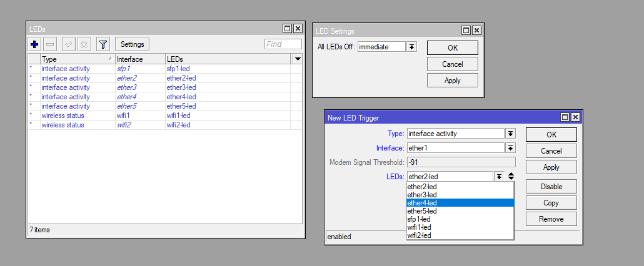The width and height of the screenshot is (644, 266).
Task: Maximize the New LED Trigger window
Action: pos(565,117)
